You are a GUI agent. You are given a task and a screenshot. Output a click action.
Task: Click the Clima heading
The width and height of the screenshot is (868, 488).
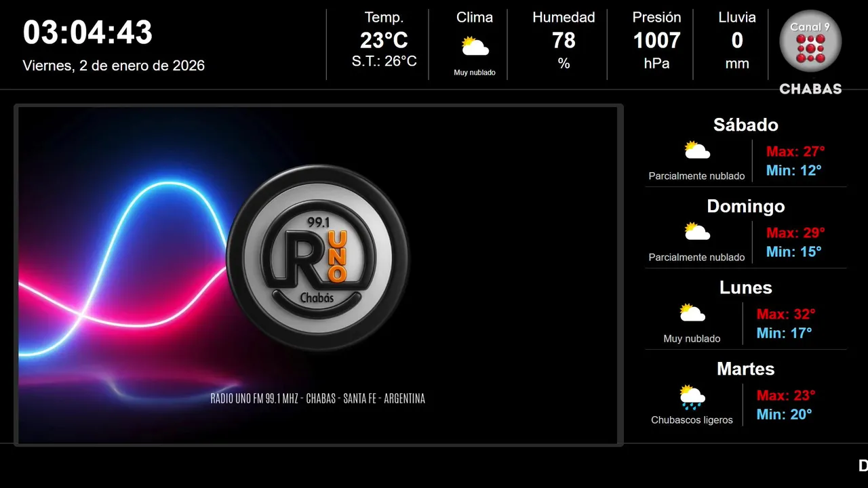pyautogui.click(x=475, y=18)
